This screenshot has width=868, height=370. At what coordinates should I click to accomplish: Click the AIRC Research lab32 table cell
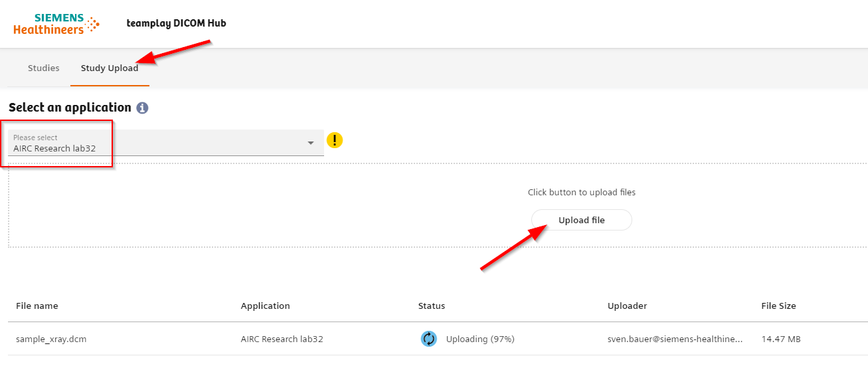[282, 339]
